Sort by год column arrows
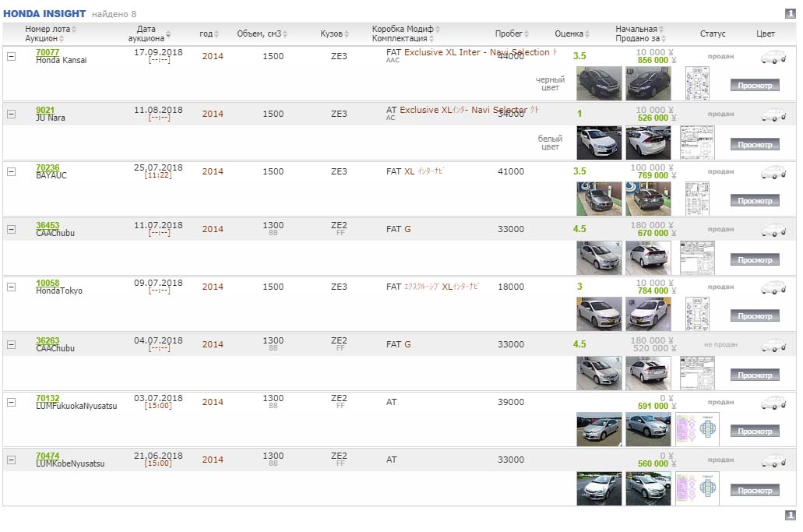Viewport: 803px width, 532px height. tap(217, 34)
